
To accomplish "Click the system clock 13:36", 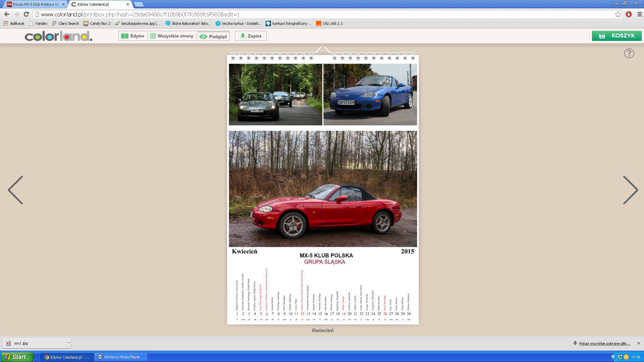I will tap(636, 357).
